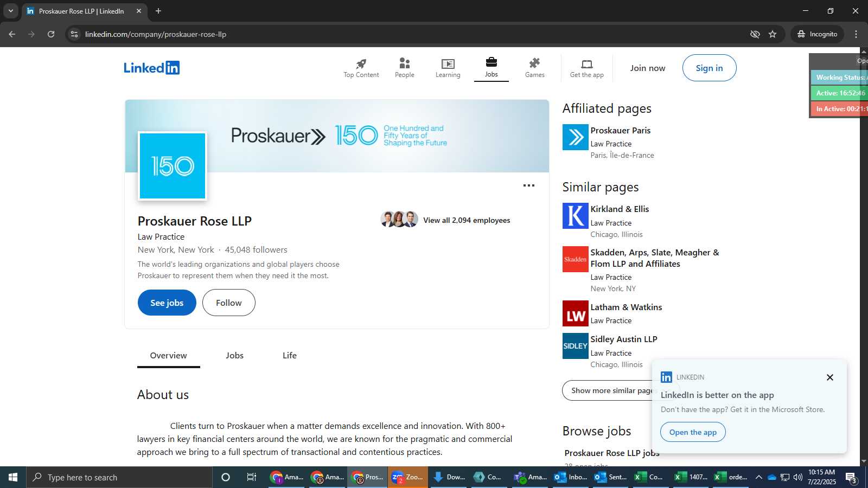This screenshot has width=868, height=488.
Task: Click the site information icon in address bar
Action: (74, 34)
